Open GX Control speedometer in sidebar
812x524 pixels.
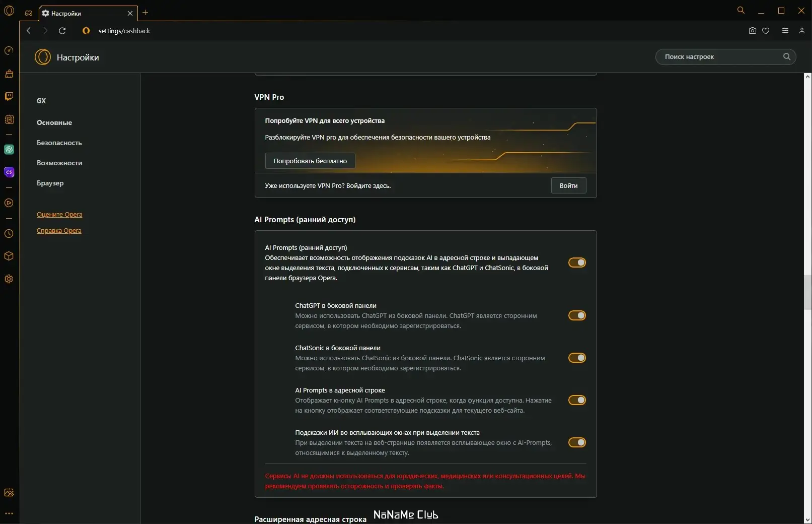point(9,50)
